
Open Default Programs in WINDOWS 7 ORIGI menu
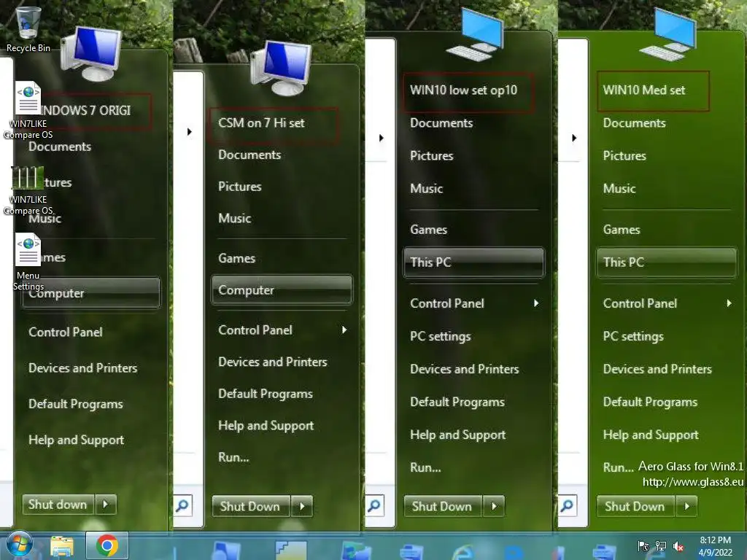click(76, 404)
